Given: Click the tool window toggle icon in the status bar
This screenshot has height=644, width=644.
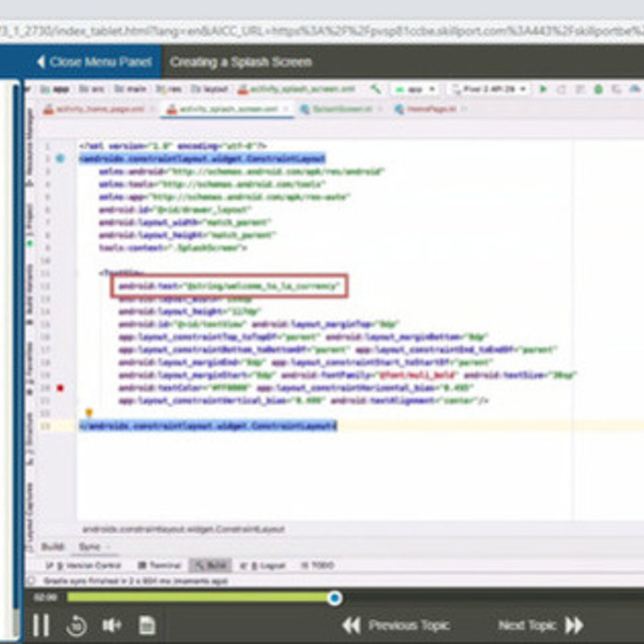Looking at the screenshot, I should [31, 580].
